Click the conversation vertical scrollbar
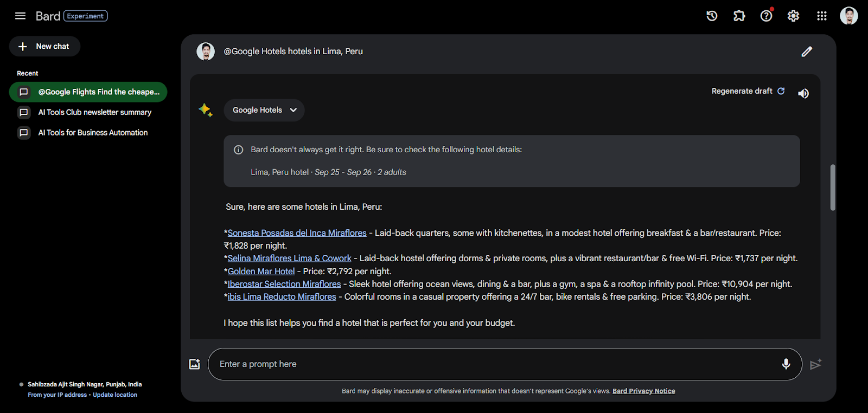This screenshot has height=413, width=868. click(x=833, y=187)
